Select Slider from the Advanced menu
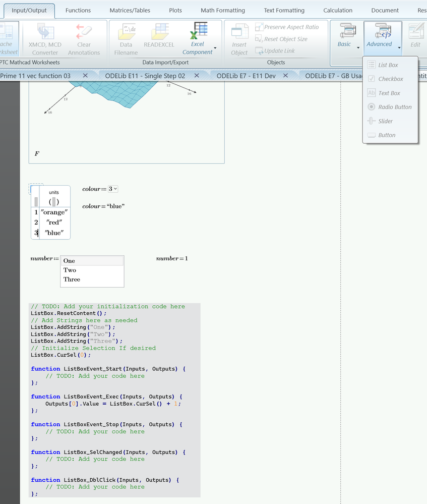This screenshot has width=427, height=504. 385,121
